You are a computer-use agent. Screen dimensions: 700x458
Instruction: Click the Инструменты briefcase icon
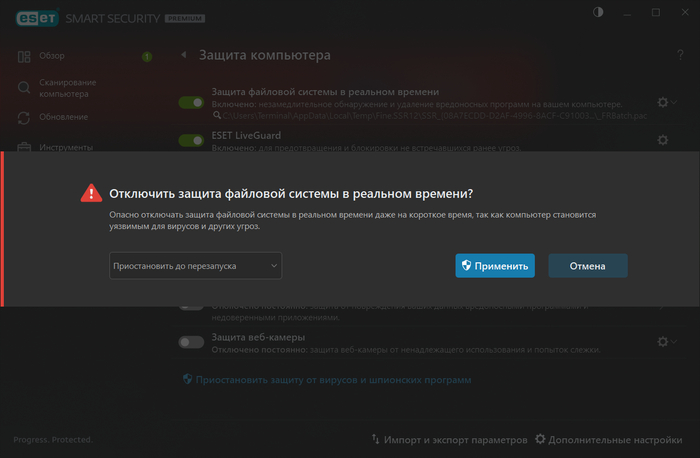(x=24, y=147)
